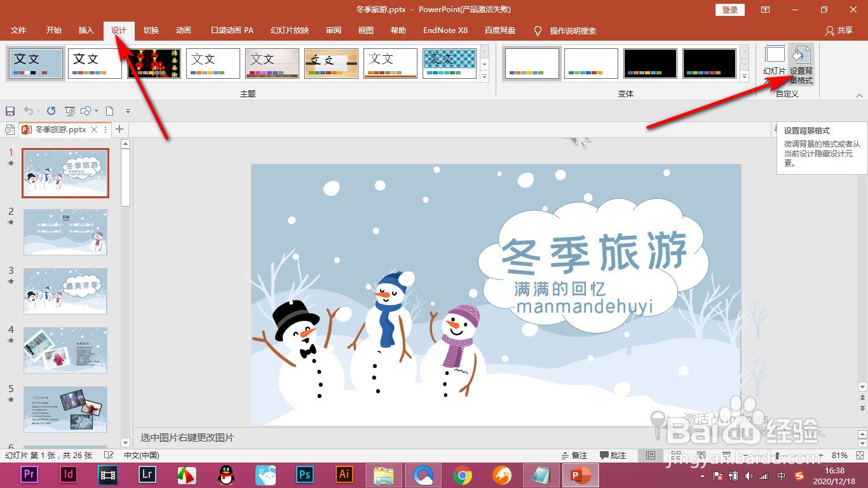Click the Undo arrow icon
Image resolution: width=868 pixels, height=488 pixels.
pyautogui.click(x=28, y=111)
